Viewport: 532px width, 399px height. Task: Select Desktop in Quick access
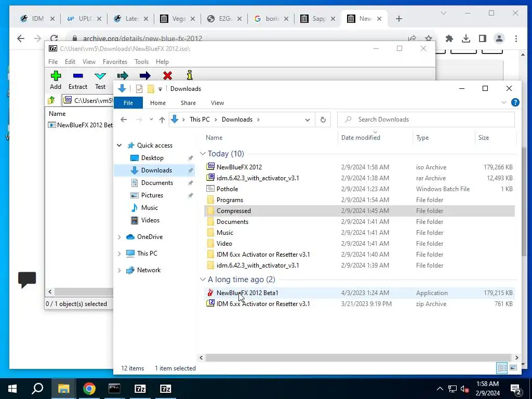pyautogui.click(x=152, y=158)
